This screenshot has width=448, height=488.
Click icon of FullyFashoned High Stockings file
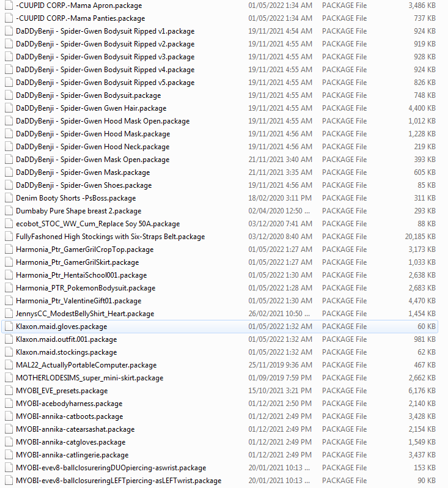[x=9, y=237]
